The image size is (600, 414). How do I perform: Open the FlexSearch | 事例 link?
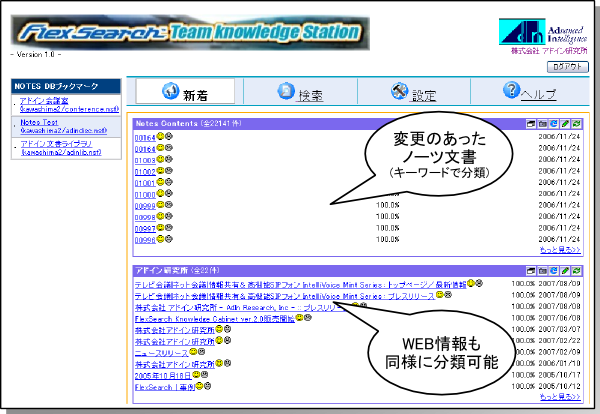coord(165,387)
